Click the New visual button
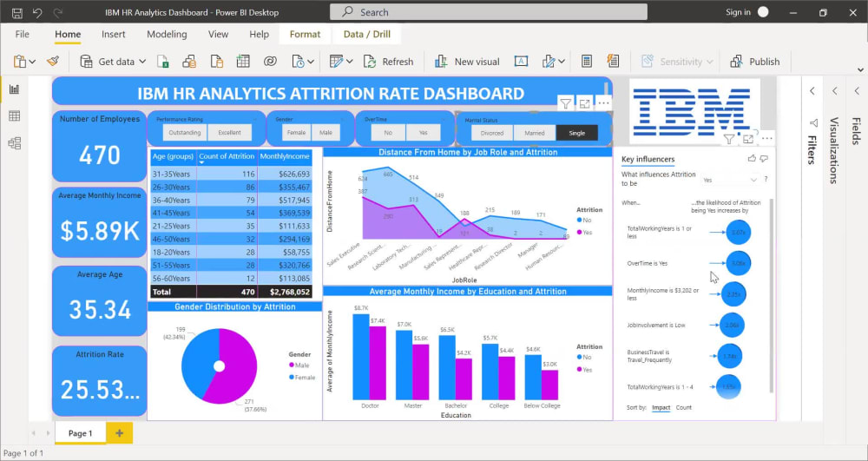 (467, 62)
